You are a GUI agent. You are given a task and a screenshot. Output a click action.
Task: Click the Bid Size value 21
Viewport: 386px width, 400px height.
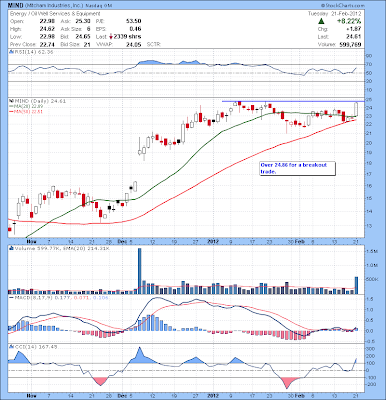coord(87,44)
